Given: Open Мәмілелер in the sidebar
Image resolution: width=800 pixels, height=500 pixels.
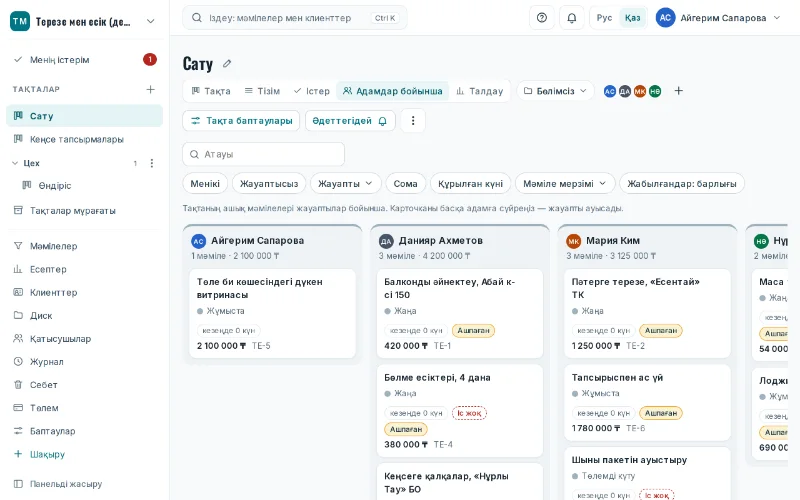Looking at the screenshot, I should [x=84, y=246].
